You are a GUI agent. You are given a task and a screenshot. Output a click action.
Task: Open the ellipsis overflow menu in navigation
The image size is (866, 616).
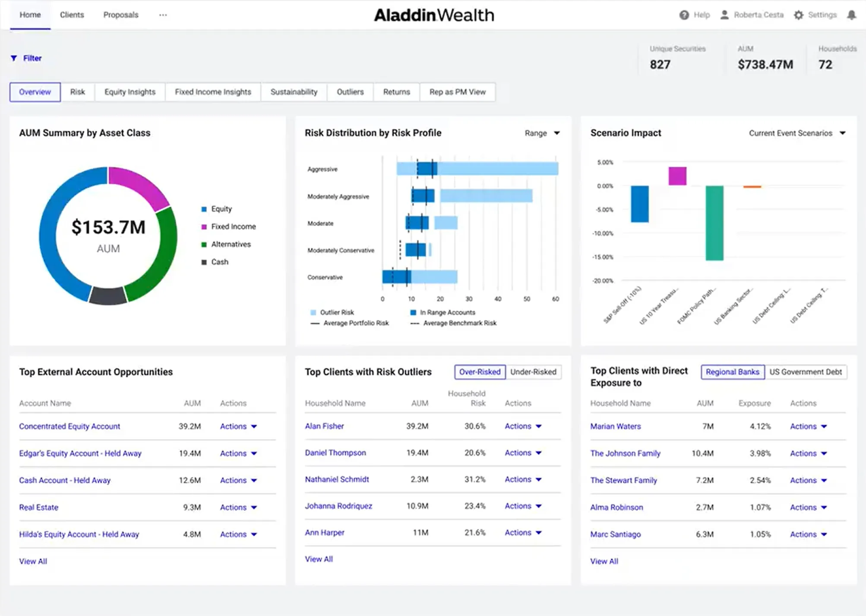[163, 14]
